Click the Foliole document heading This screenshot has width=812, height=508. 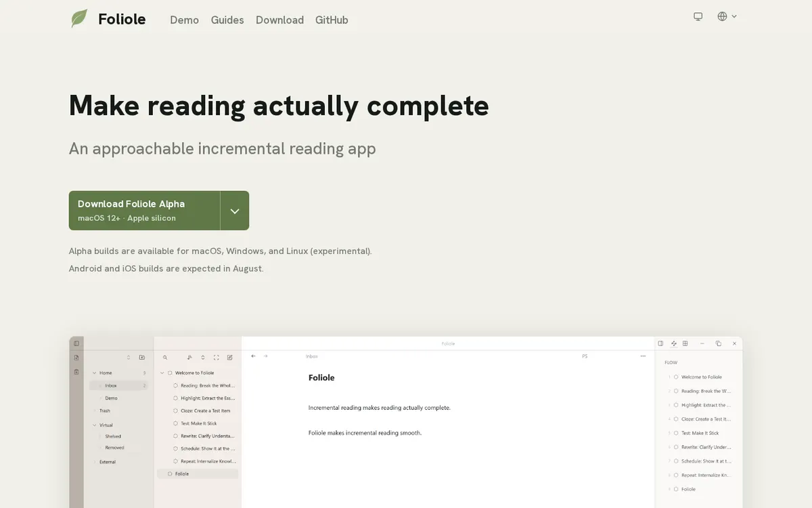(321, 378)
